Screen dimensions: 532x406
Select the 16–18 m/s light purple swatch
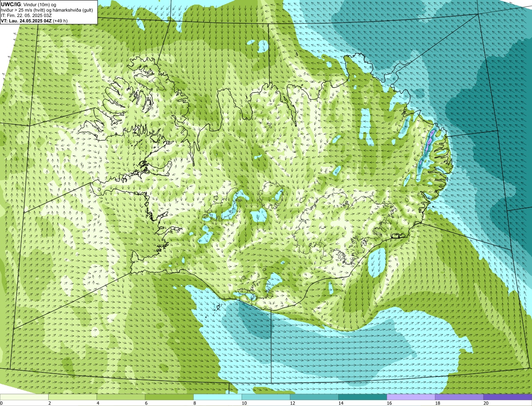pos(411,397)
